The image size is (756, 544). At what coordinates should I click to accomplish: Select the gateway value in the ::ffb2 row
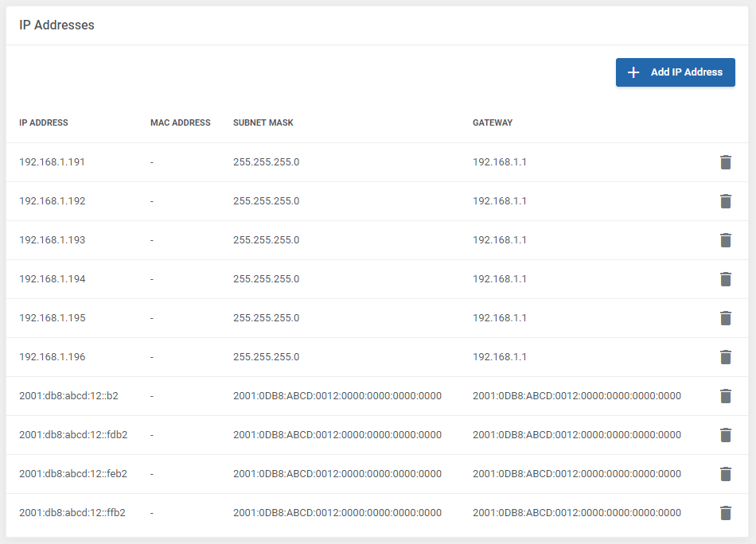click(x=577, y=513)
